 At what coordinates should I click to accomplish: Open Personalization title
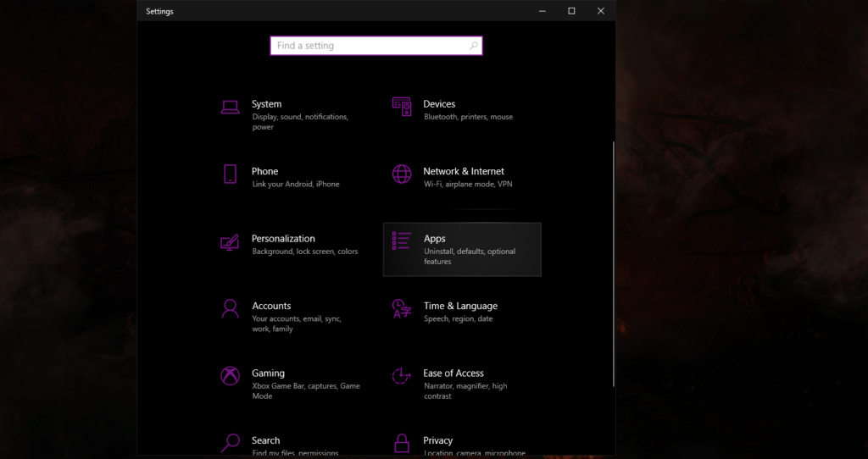pos(283,238)
